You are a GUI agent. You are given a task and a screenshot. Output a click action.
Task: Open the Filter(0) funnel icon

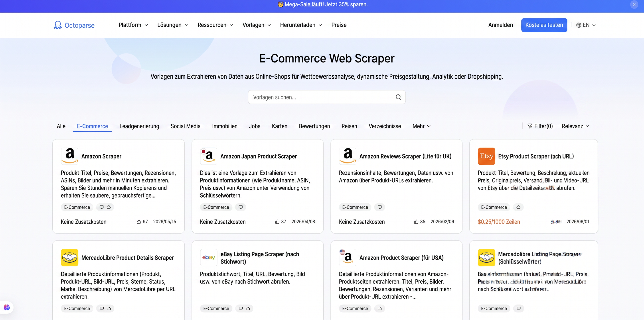[530, 126]
